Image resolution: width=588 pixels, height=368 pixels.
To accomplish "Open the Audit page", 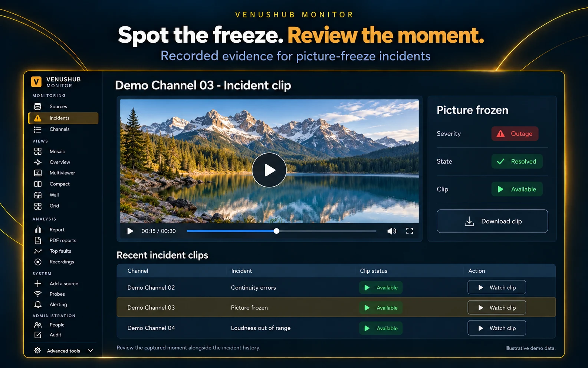I will (55, 335).
